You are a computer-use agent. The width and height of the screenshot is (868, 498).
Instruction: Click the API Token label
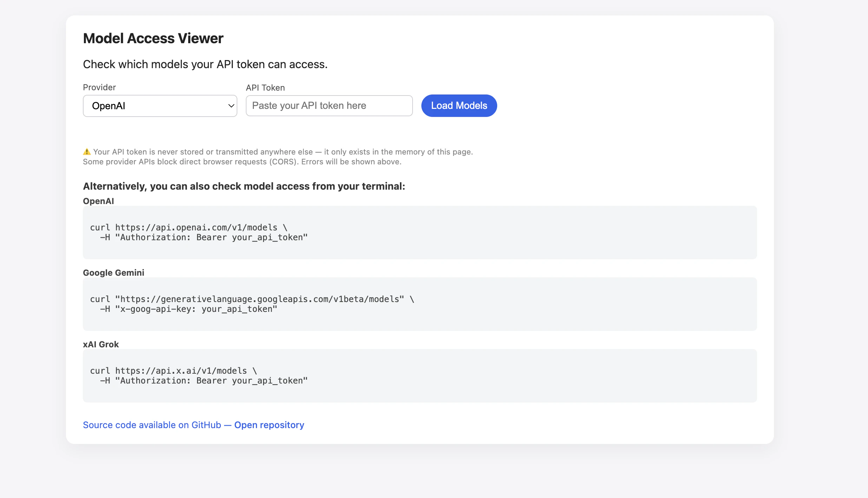(x=265, y=87)
